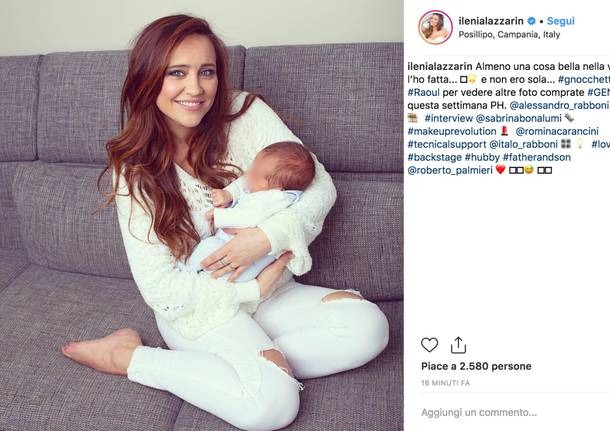View the Piace a 2.580 persone likes list

click(476, 366)
